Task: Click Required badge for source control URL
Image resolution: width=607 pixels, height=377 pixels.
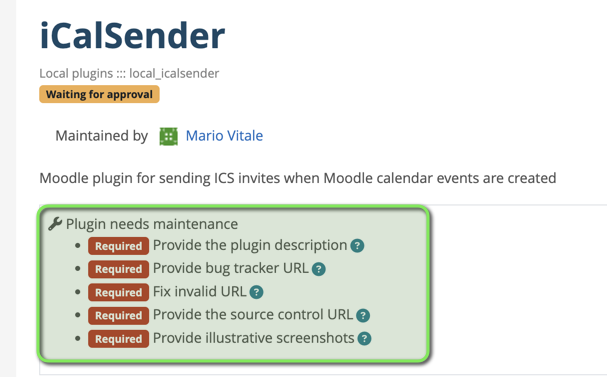Action: click(118, 315)
